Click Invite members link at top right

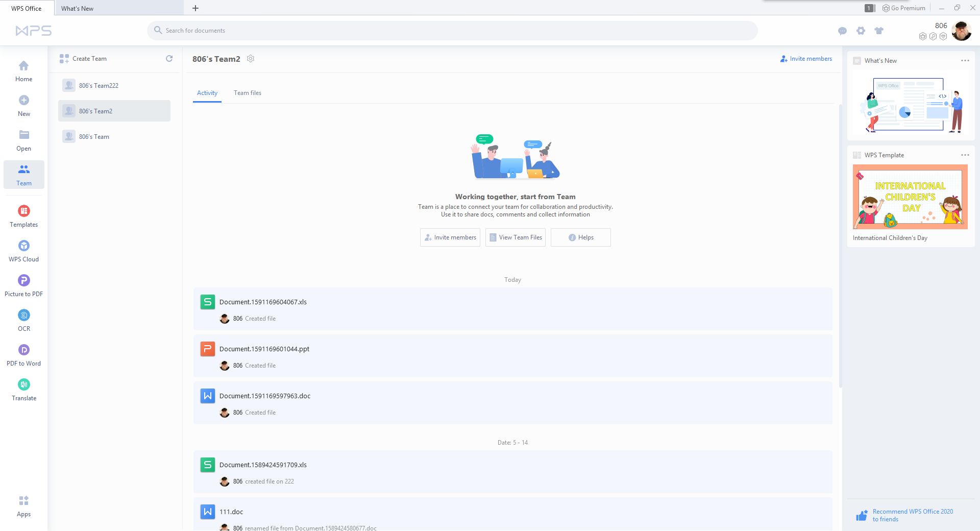(x=806, y=59)
